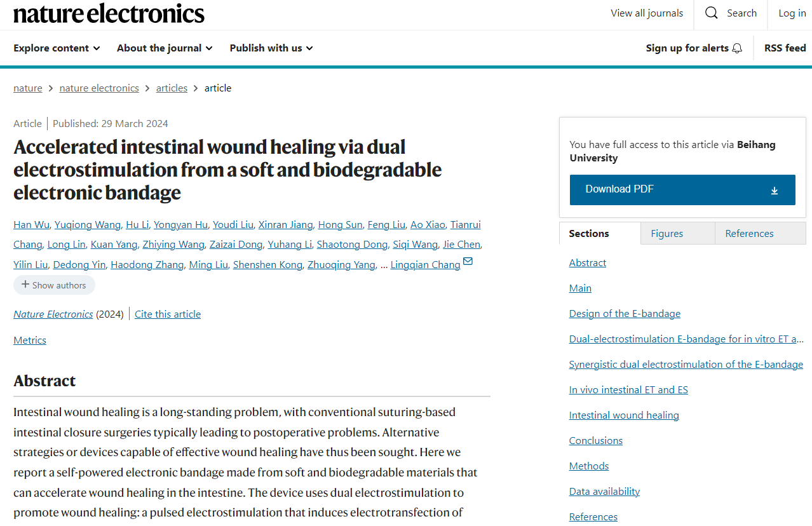Show the full authors list
This screenshot has width=812, height=526.
[54, 285]
